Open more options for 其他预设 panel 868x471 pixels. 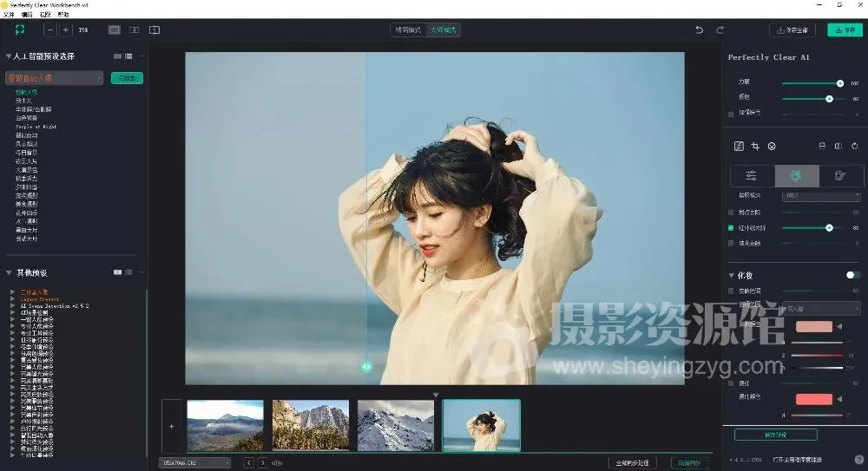point(141,272)
